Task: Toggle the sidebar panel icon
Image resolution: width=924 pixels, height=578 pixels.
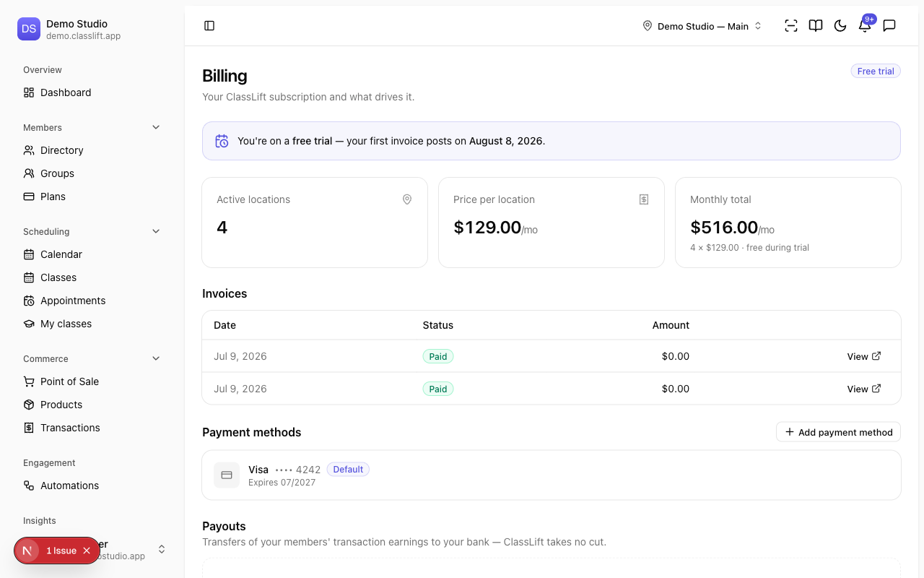Action: [x=209, y=26]
